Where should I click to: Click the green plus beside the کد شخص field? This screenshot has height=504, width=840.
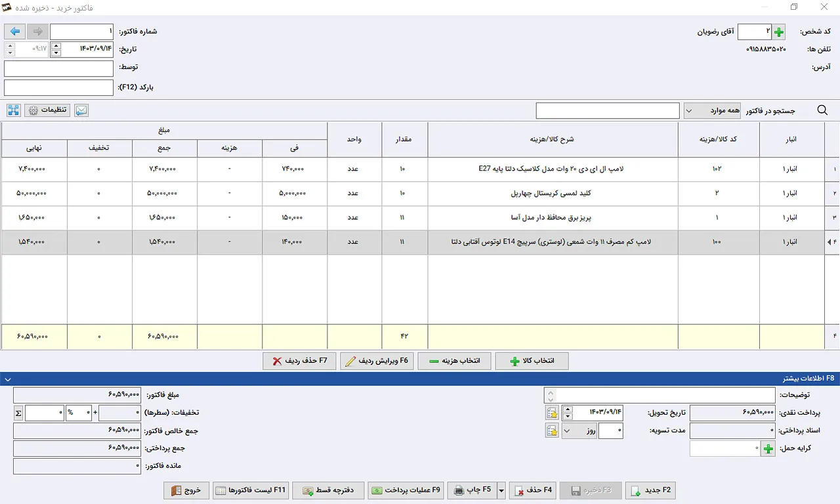coord(779,31)
